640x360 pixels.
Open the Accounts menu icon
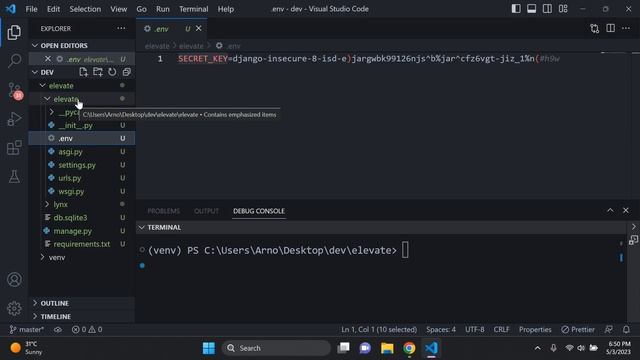point(14,280)
